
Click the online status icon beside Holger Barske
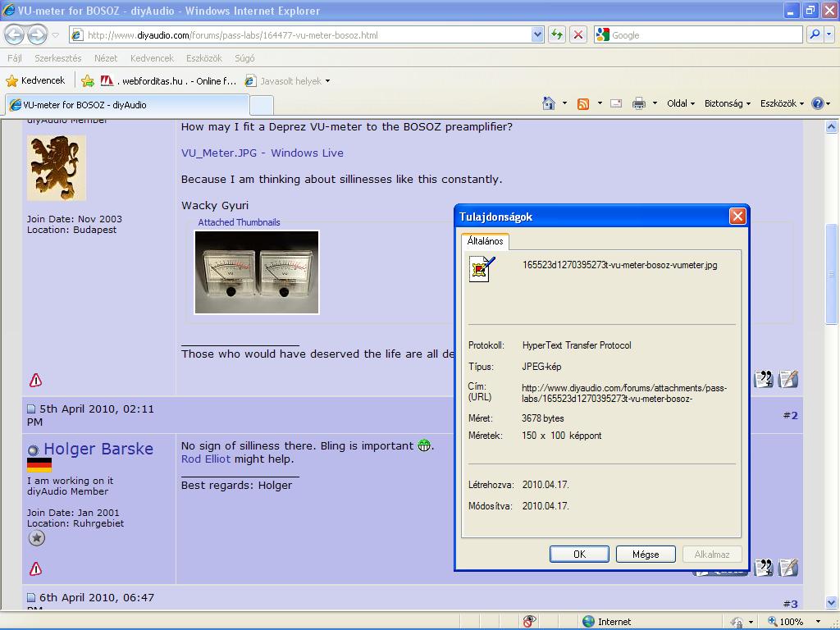33,450
